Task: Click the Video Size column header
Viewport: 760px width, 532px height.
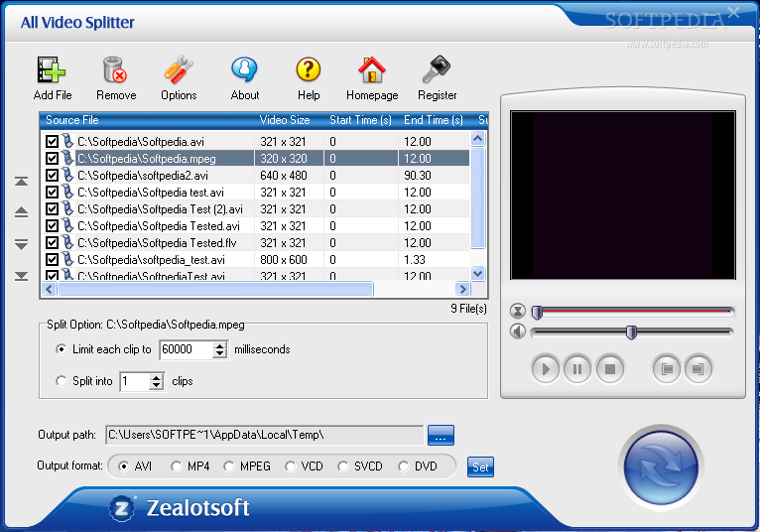Action: 290,120
